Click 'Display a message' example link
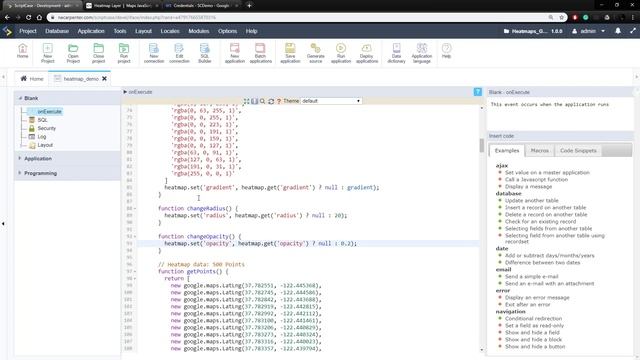 pos(528,187)
